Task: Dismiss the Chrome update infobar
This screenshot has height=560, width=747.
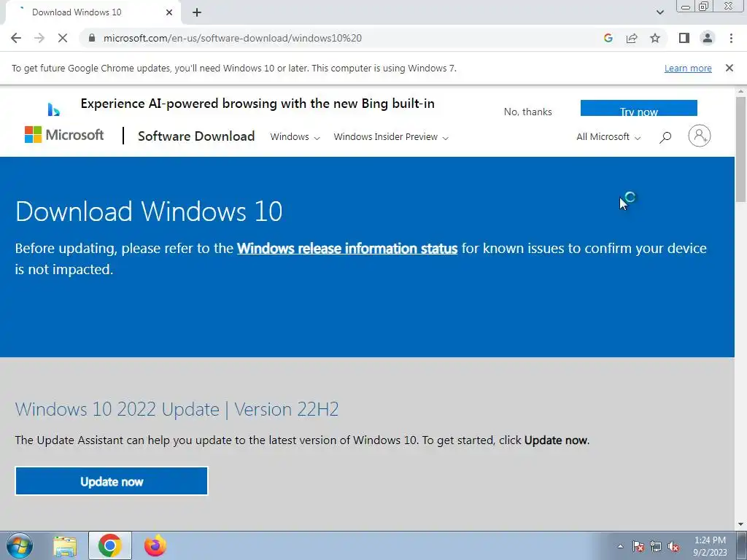Action: pos(729,68)
